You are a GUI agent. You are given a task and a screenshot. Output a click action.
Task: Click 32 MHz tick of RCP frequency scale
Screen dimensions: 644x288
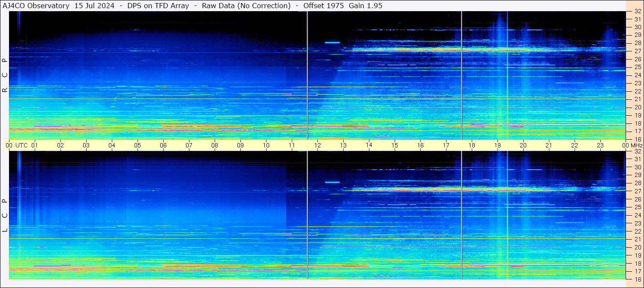[637, 12]
